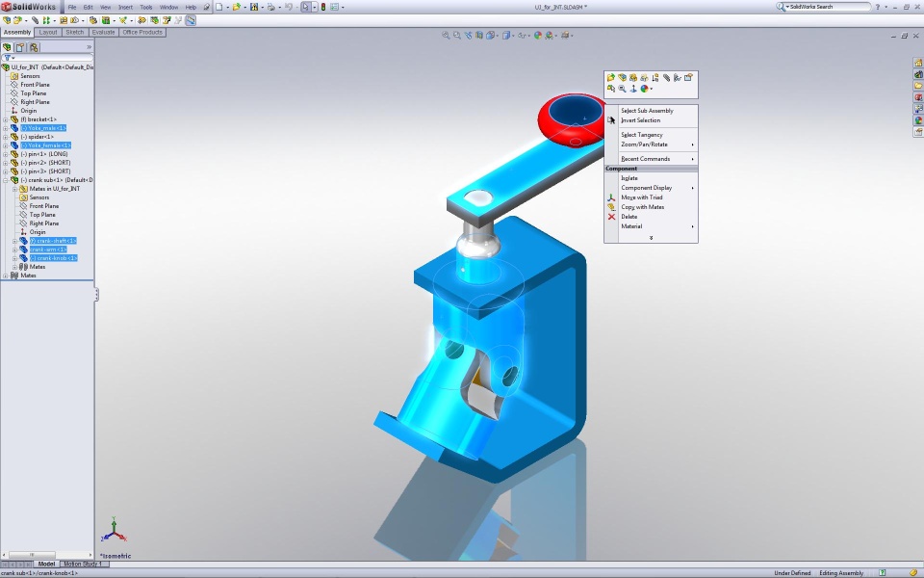Open Component Display submenu
The height and width of the screenshot is (578, 924).
coord(652,188)
